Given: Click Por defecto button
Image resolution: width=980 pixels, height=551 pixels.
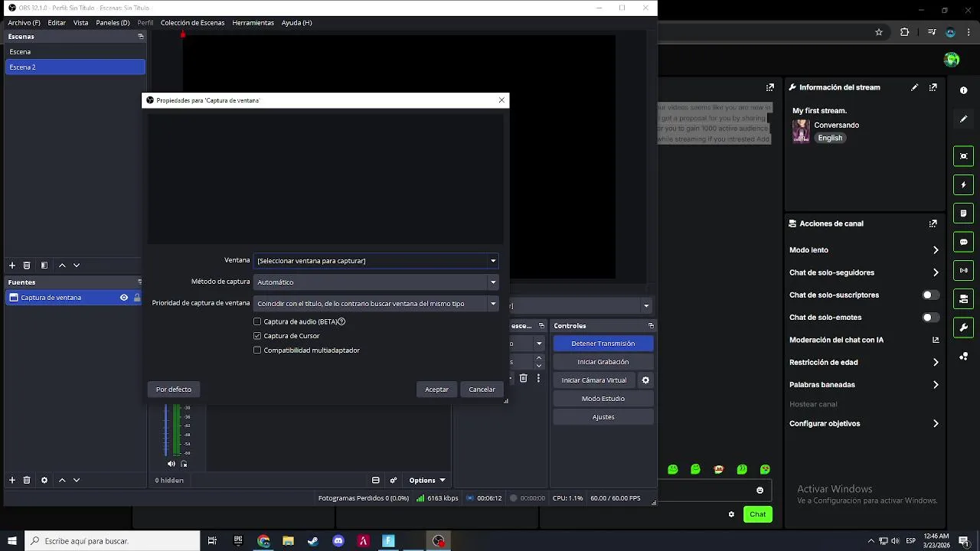Looking at the screenshot, I should (174, 390).
